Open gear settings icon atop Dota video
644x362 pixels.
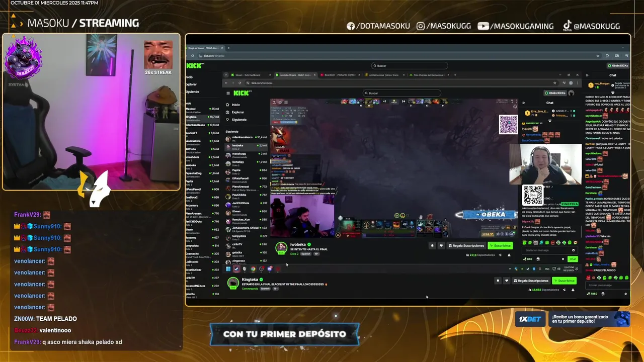pos(280,103)
